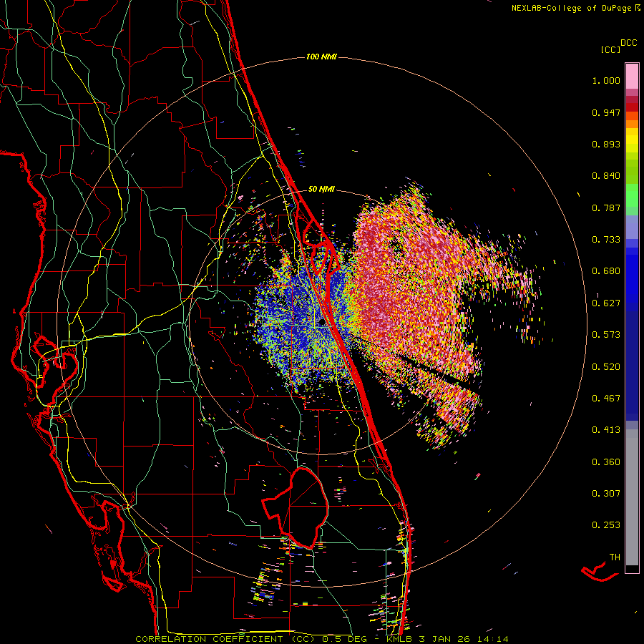Click the Lake Okeechobee outline on map

point(296,508)
